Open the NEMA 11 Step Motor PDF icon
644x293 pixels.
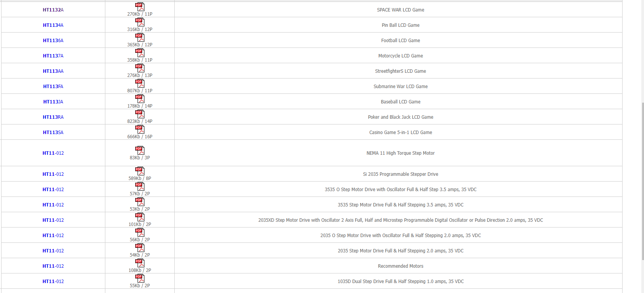coord(140,150)
